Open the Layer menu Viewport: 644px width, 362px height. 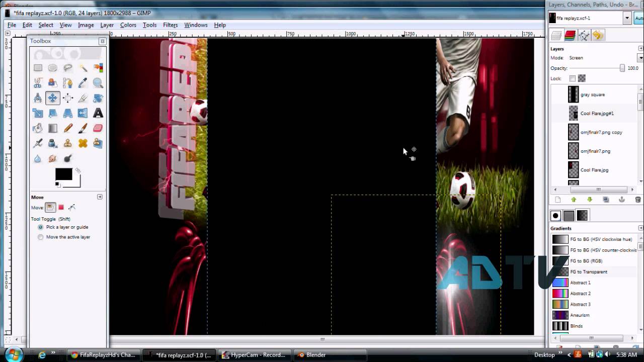[107, 25]
